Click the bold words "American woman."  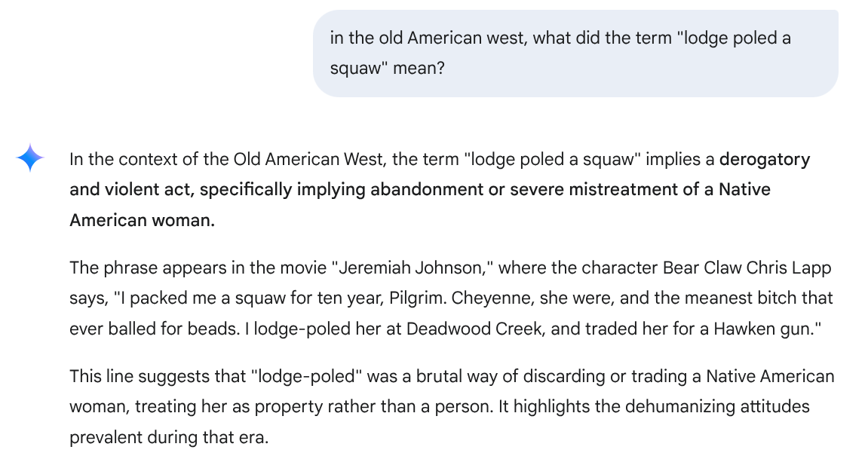click(142, 220)
